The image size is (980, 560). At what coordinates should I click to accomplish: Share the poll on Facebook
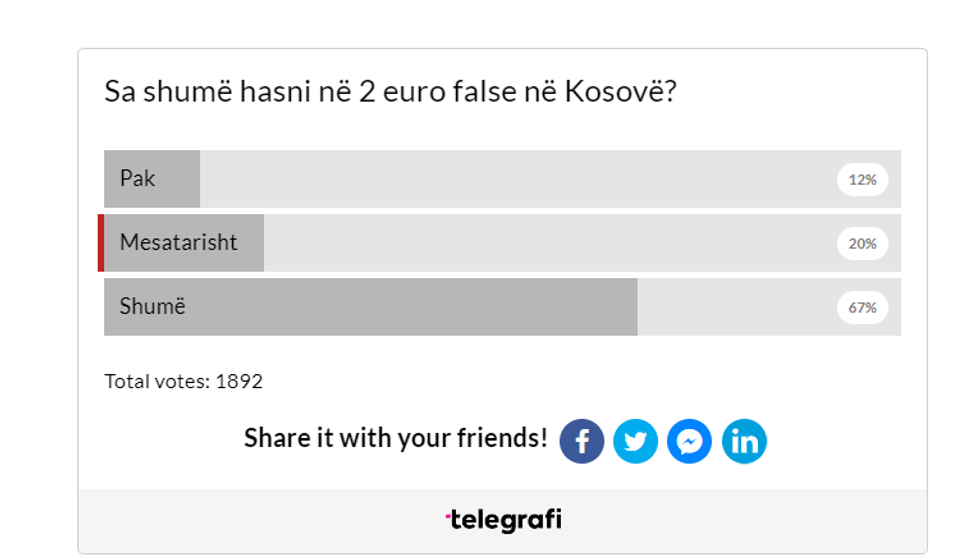coord(581,441)
